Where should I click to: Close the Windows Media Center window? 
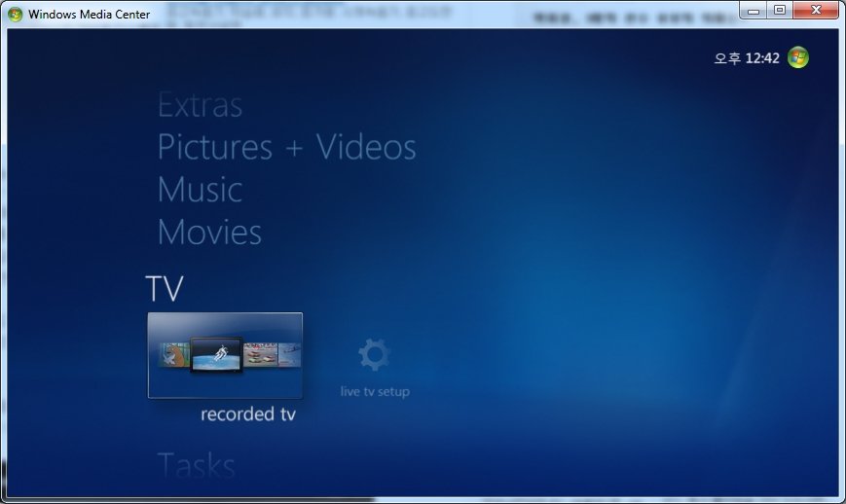[x=816, y=10]
